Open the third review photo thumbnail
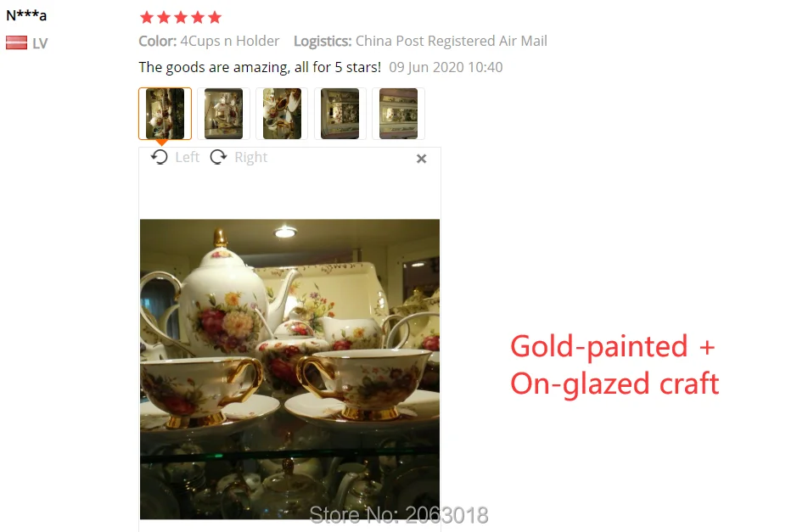This screenshot has width=797, height=532. 282,114
